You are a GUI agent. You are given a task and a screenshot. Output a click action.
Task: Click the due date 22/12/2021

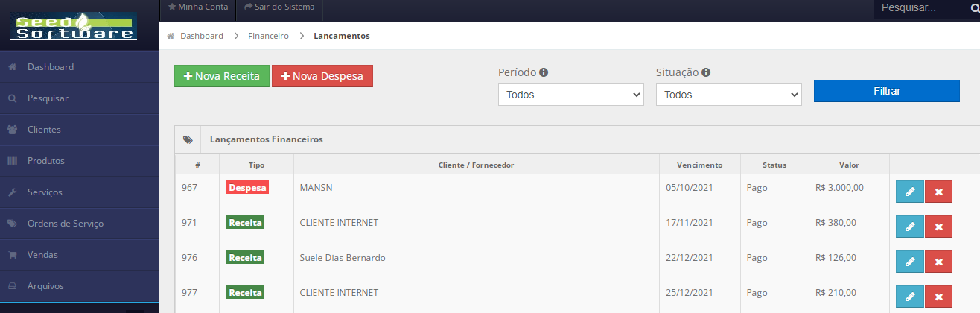point(690,258)
